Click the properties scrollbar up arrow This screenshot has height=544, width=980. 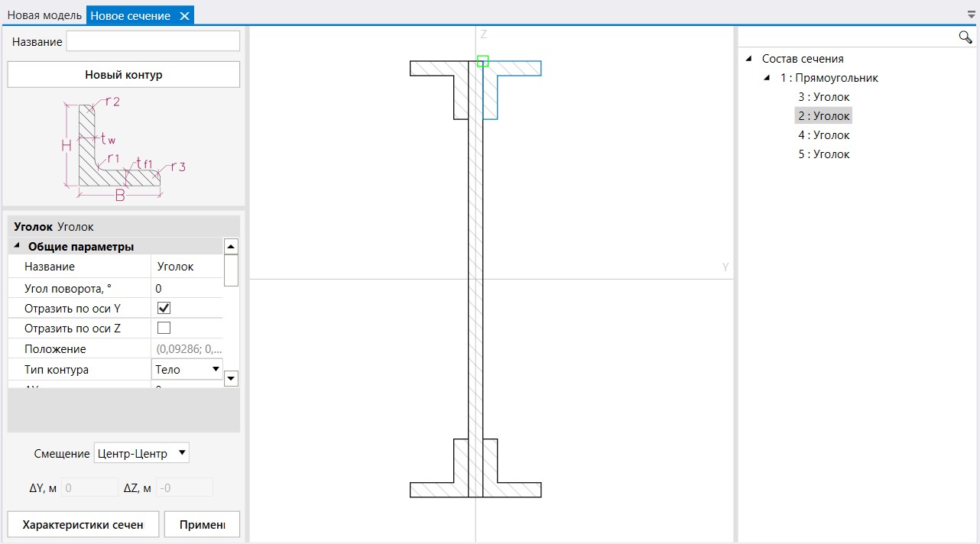(231, 247)
